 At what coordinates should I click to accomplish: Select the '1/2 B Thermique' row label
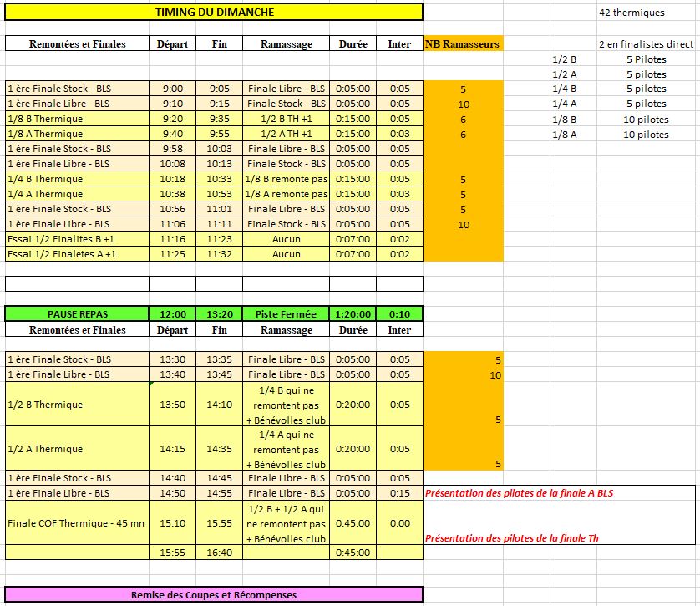[77, 405]
